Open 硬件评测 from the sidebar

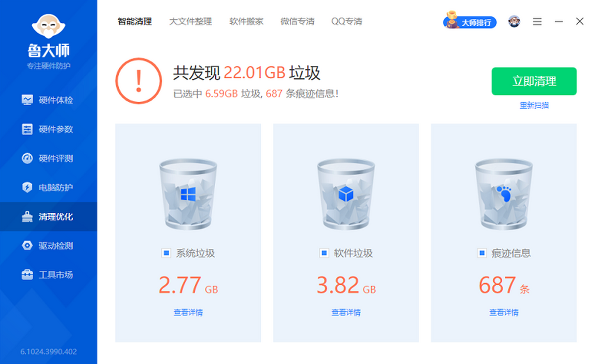point(48,159)
